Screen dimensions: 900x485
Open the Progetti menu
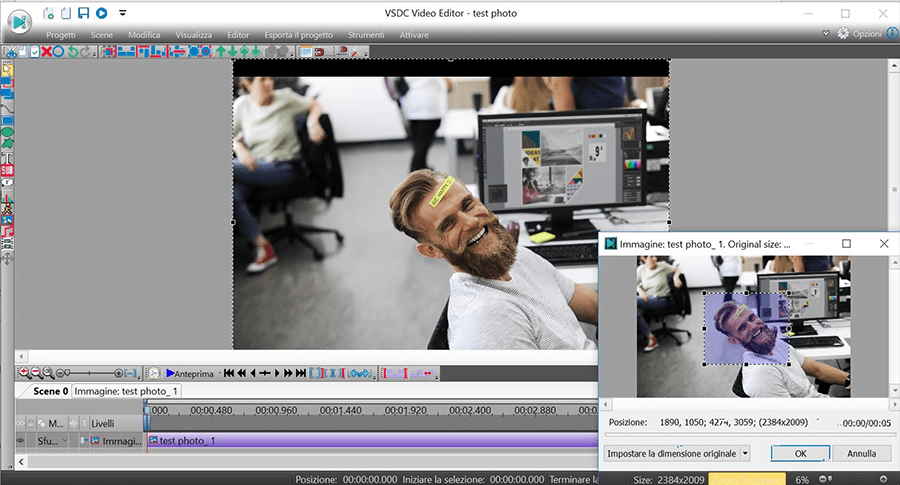[61, 35]
